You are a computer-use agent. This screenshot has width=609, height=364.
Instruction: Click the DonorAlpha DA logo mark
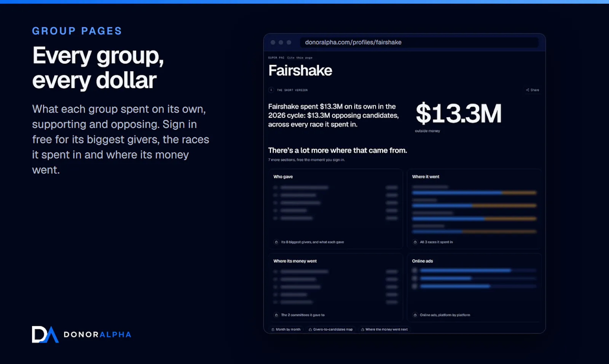(45, 334)
